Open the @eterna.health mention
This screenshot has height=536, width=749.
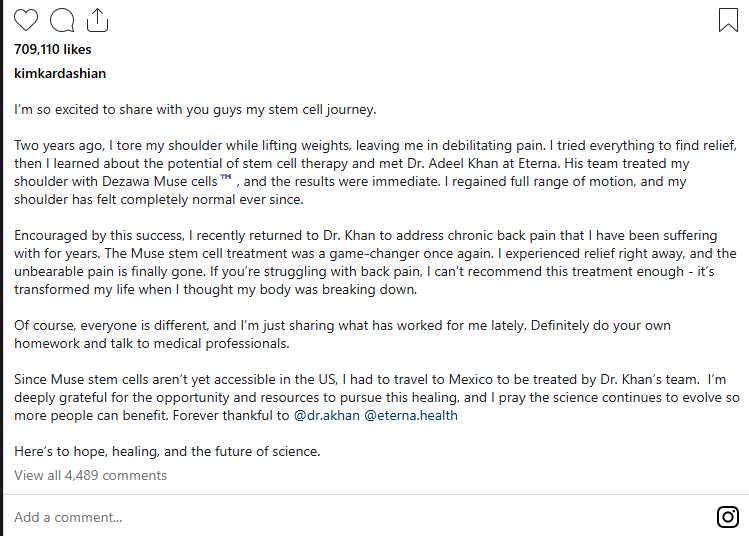click(411, 416)
